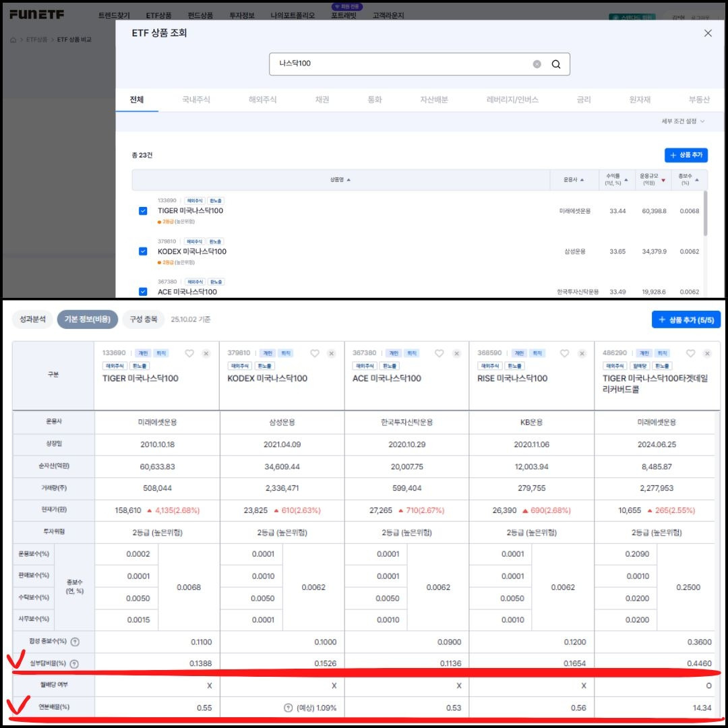Open ETF상품 top menu
This screenshot has width=728, height=728.
(x=158, y=16)
